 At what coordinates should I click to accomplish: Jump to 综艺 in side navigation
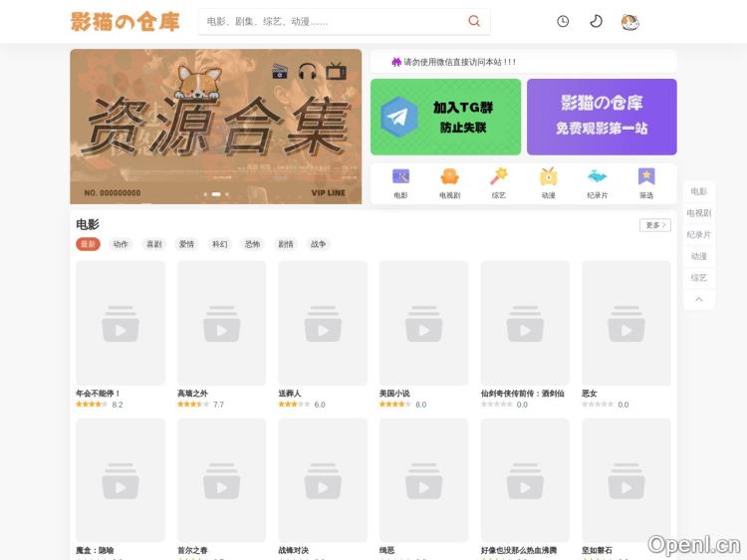(x=699, y=278)
